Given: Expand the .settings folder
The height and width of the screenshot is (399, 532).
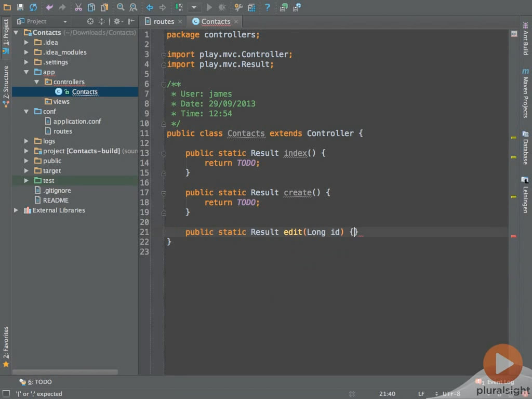Looking at the screenshot, I should (26, 62).
